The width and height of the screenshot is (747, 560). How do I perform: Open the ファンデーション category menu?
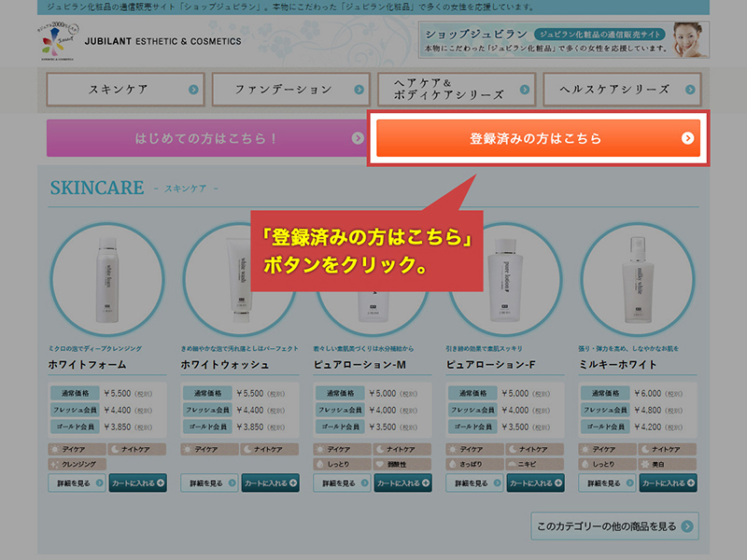click(291, 89)
